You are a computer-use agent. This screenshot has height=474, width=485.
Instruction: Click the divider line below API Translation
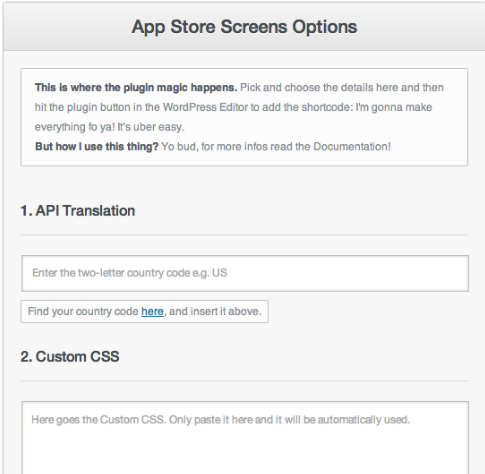coord(244,235)
